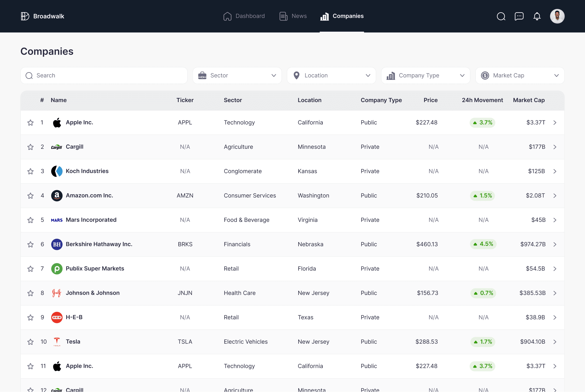This screenshot has width=585, height=392.
Task: Click the Broadwalk logo icon
Action: tap(25, 16)
